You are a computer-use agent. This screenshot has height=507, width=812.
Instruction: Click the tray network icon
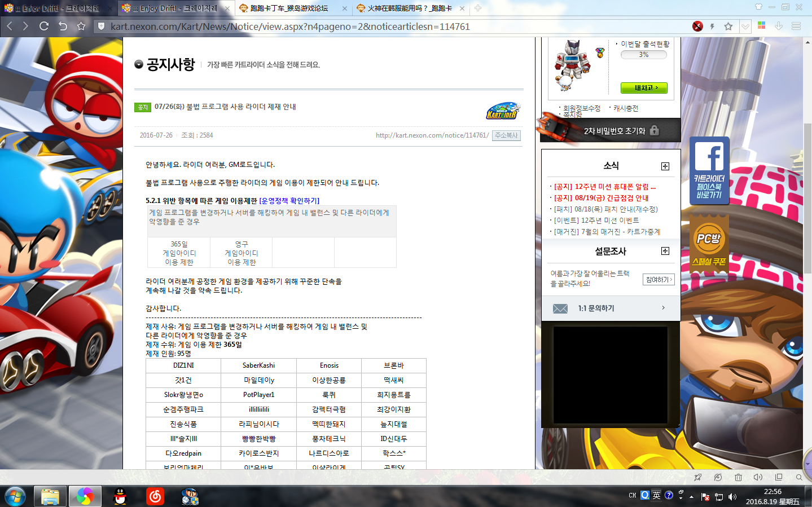click(x=719, y=497)
